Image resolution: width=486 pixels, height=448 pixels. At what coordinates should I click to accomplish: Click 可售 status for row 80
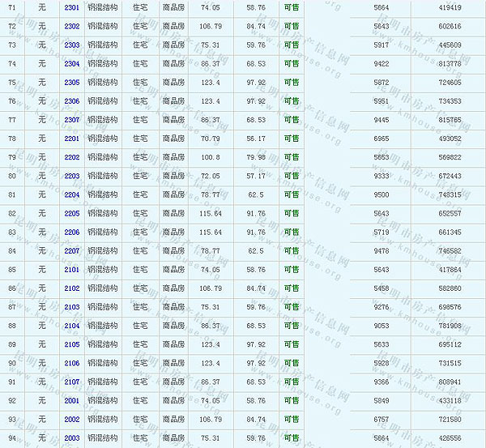292,176
